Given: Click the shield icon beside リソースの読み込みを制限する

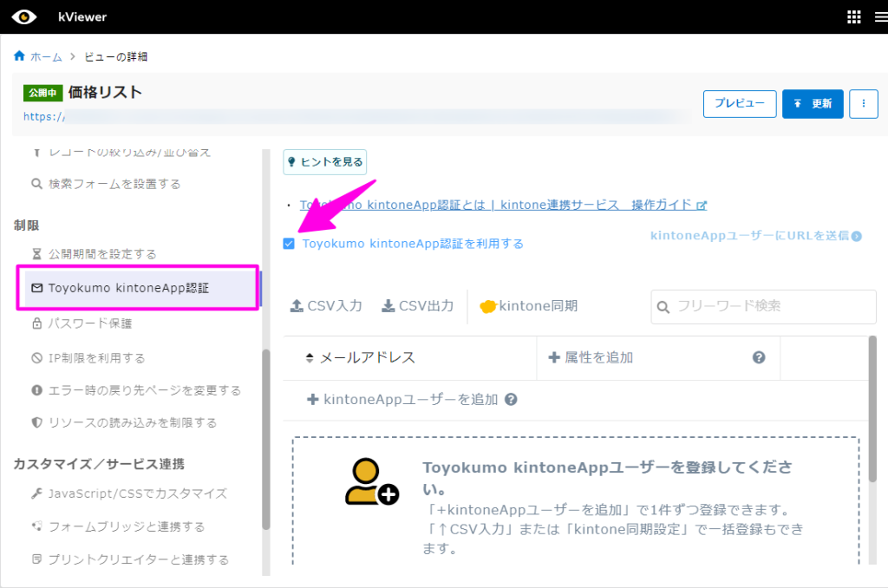Looking at the screenshot, I should pyautogui.click(x=36, y=422).
